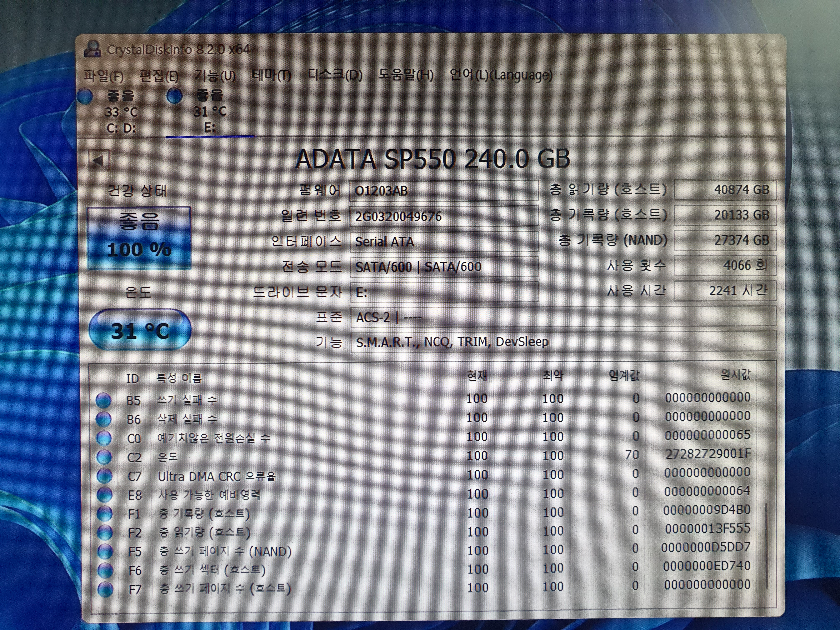Click the 특성 이름 column header
840x630 pixels.
pos(179,378)
